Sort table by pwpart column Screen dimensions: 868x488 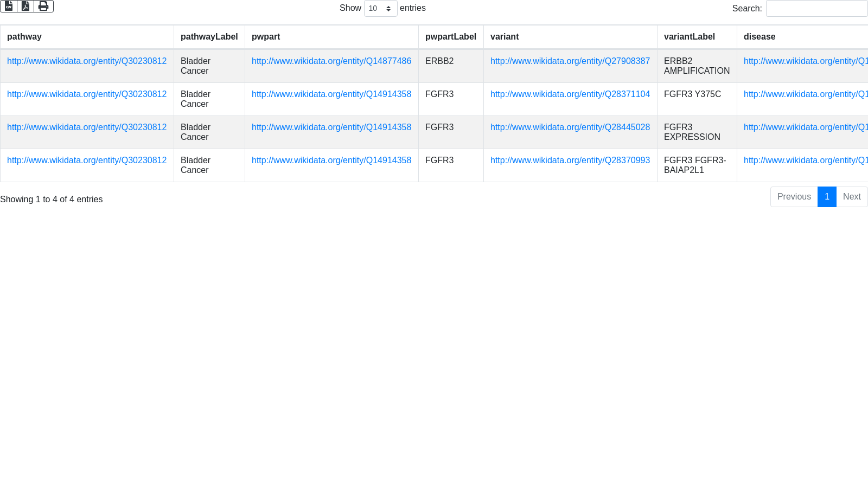point(266,37)
